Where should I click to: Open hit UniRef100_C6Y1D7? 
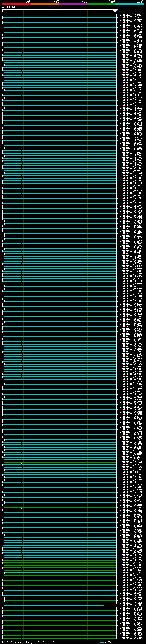coord(131,20)
